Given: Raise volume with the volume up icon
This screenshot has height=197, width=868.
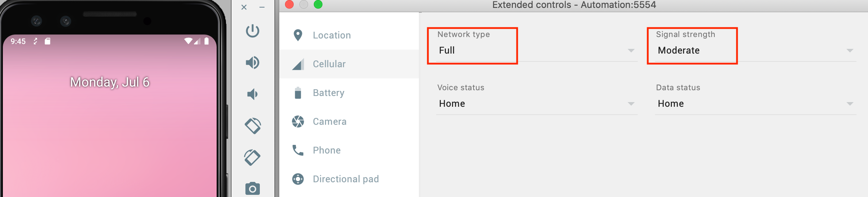Looking at the screenshot, I should [x=253, y=63].
